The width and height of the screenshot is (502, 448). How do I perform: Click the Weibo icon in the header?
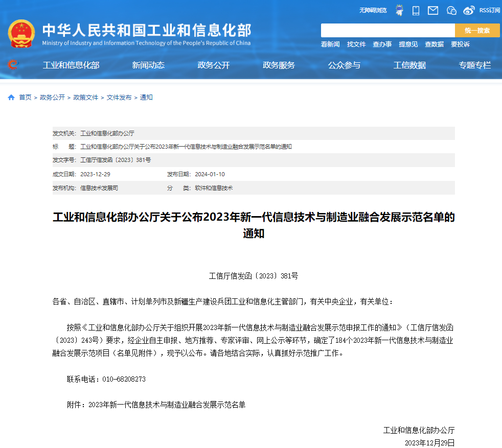coord(468,10)
